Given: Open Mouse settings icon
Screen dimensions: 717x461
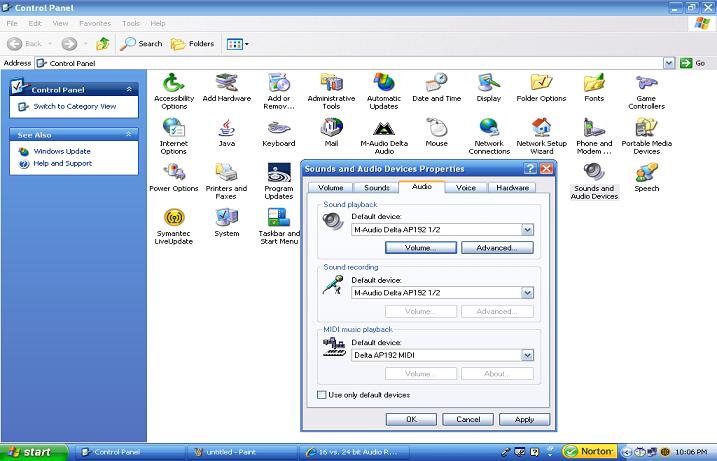Looking at the screenshot, I should coord(437,132).
